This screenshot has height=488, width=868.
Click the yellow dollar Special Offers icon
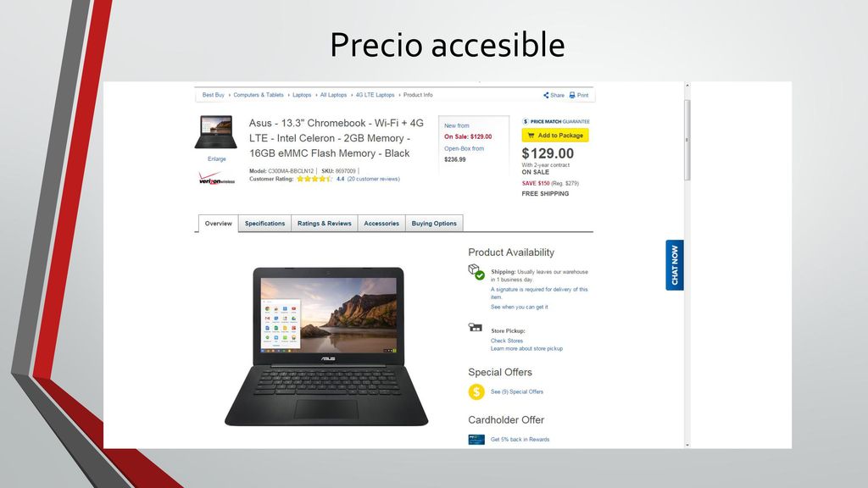(476, 391)
